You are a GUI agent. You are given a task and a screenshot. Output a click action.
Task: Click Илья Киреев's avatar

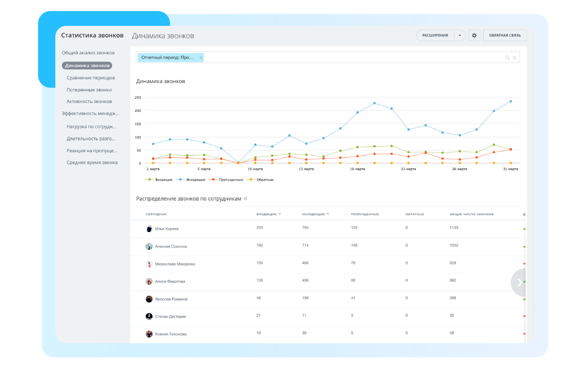(x=149, y=229)
